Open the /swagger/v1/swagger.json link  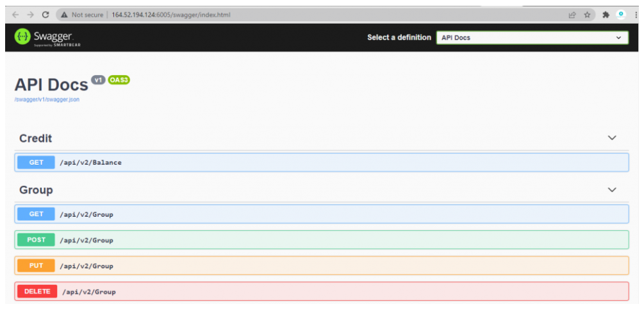coord(47,99)
